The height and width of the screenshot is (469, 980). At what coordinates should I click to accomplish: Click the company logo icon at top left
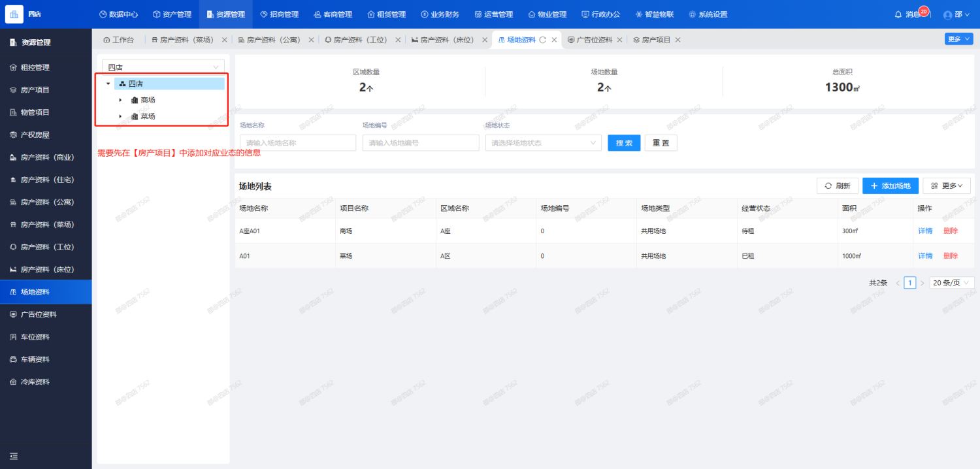pos(14,14)
